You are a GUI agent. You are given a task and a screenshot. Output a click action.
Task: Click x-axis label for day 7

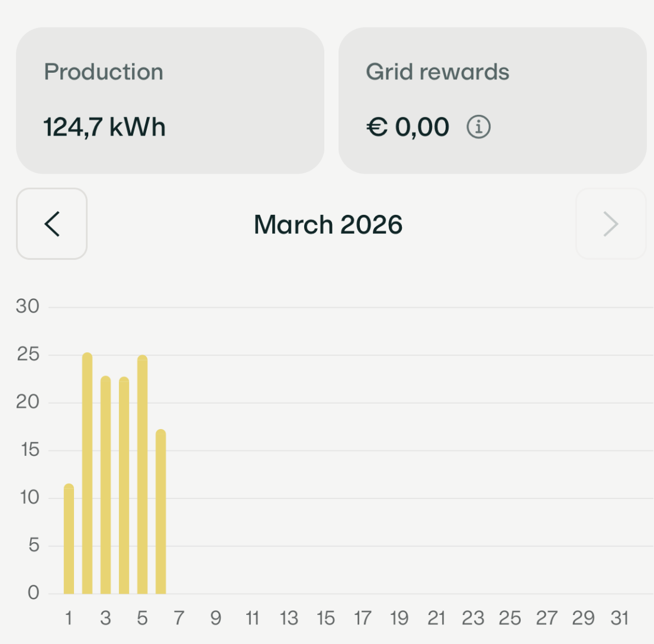[179, 619]
